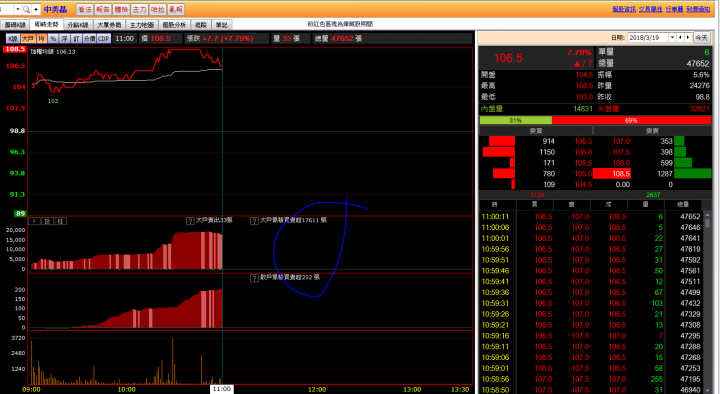Click the green 31% 內盤 ratio bar

tap(516, 120)
